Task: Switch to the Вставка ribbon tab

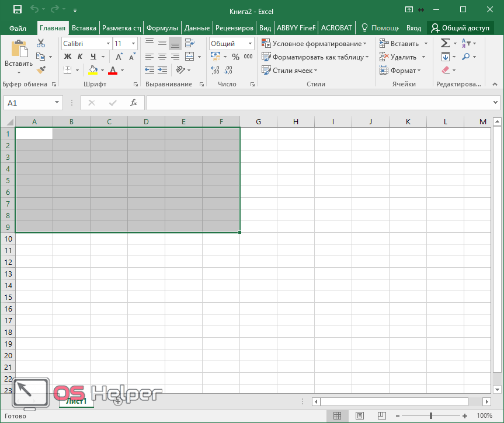Action: point(84,28)
